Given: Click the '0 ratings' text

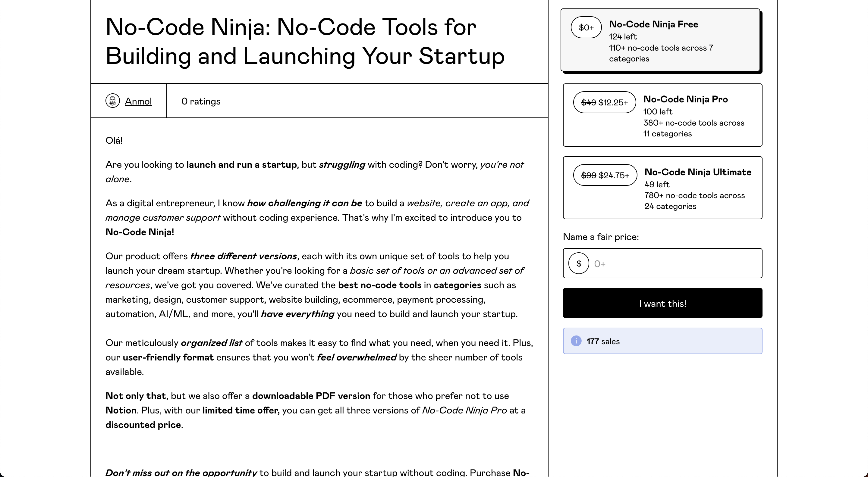Looking at the screenshot, I should tap(201, 101).
